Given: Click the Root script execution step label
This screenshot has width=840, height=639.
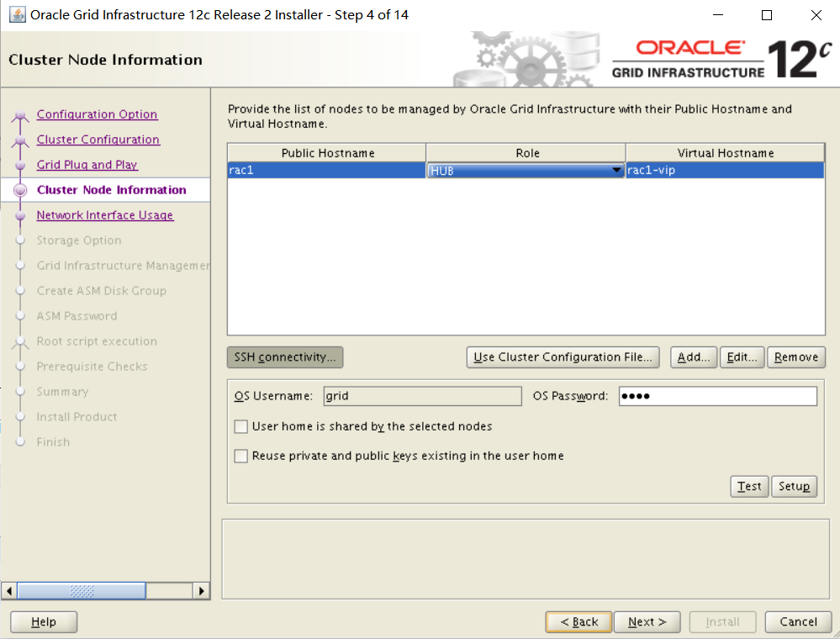Looking at the screenshot, I should click(x=97, y=341).
